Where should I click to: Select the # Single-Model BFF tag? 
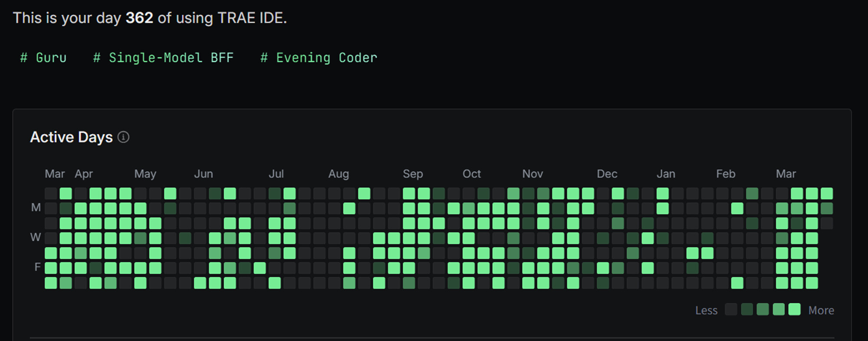click(164, 58)
